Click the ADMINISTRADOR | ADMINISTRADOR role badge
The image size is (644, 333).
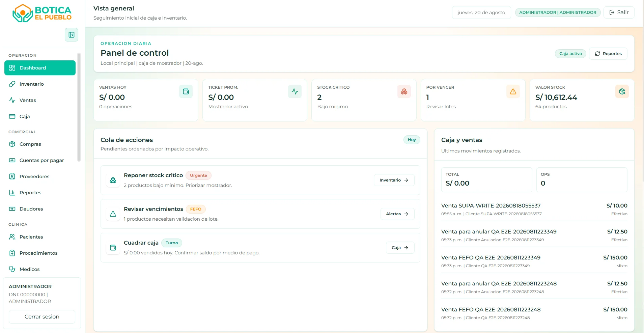tap(558, 12)
